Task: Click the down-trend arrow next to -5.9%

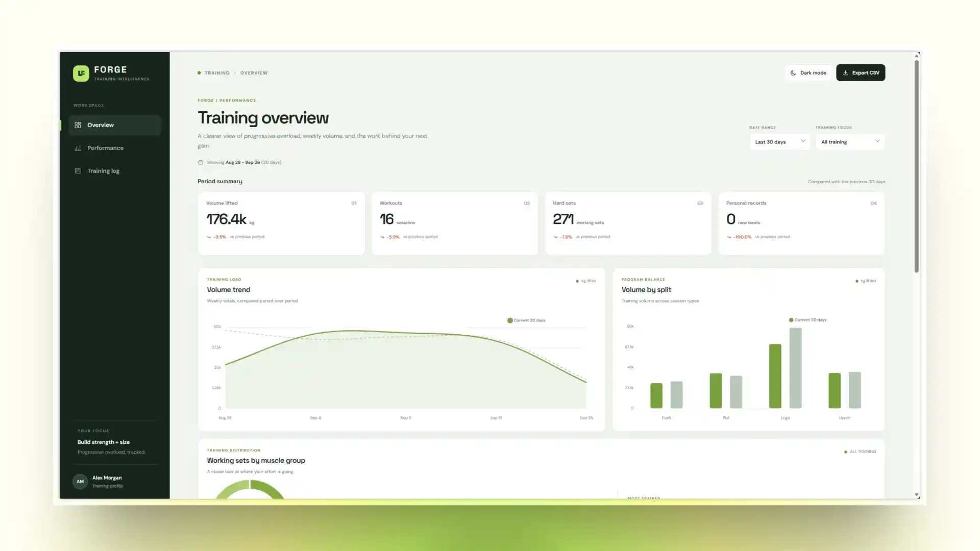Action: tap(382, 237)
